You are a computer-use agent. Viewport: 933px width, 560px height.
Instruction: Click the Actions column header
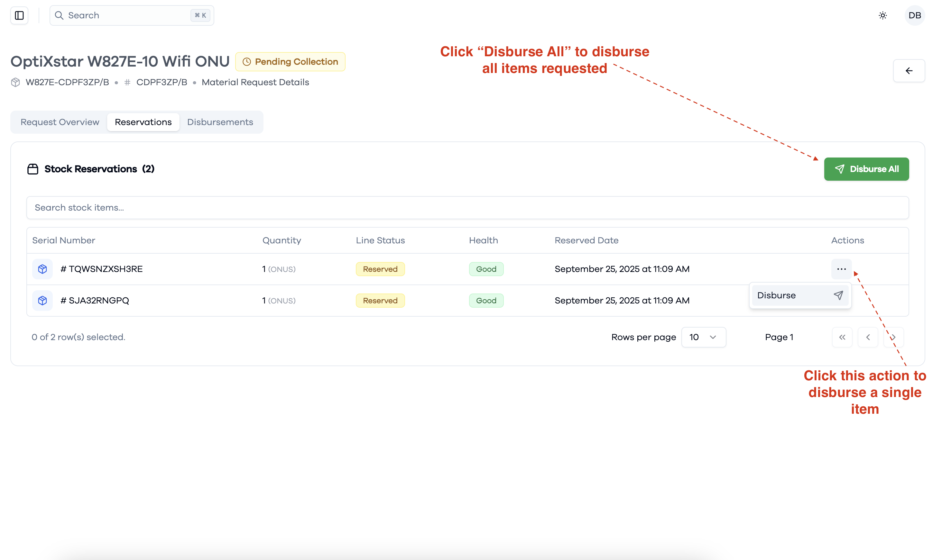tap(847, 240)
